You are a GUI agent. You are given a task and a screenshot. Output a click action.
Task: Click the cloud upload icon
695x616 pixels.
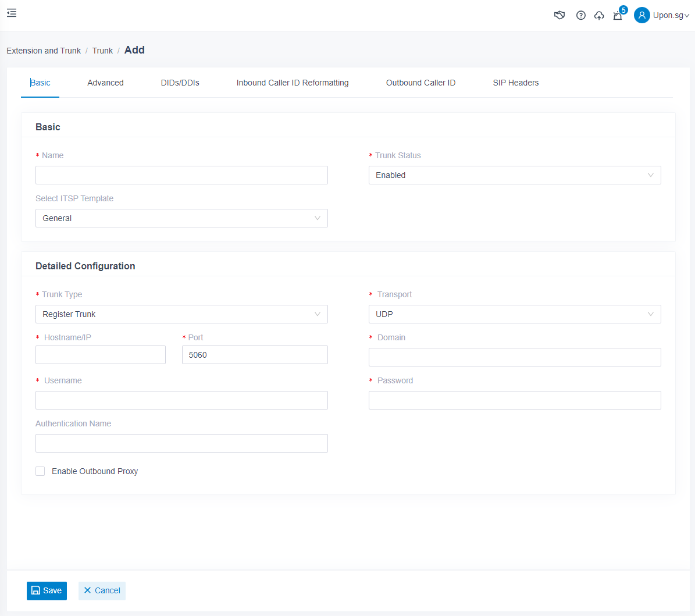click(599, 16)
